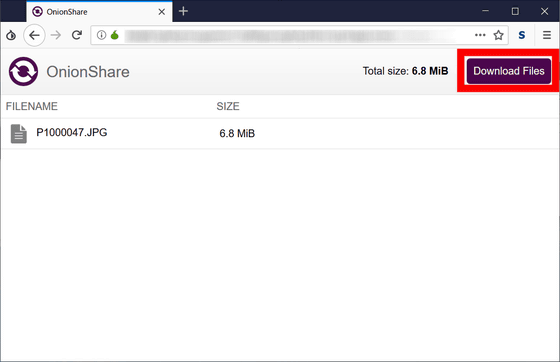Go forward with the forward arrow button
The width and height of the screenshot is (560, 362).
click(56, 35)
